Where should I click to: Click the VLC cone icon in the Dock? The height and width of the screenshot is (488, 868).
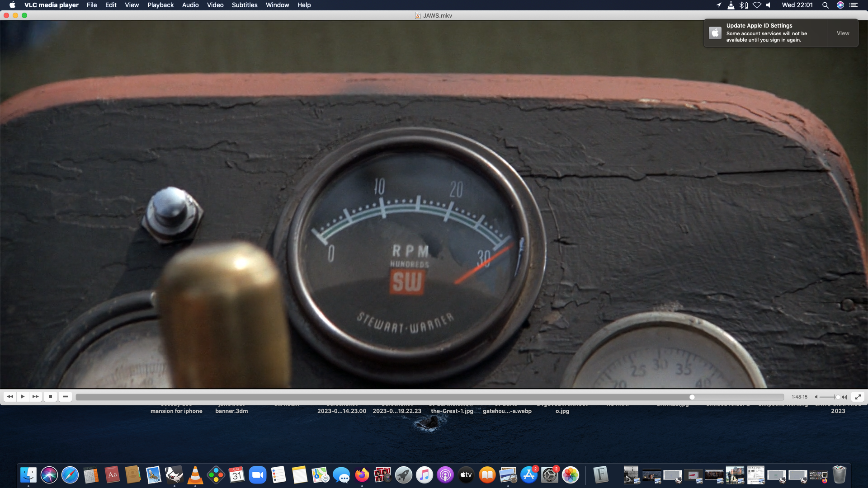click(195, 475)
